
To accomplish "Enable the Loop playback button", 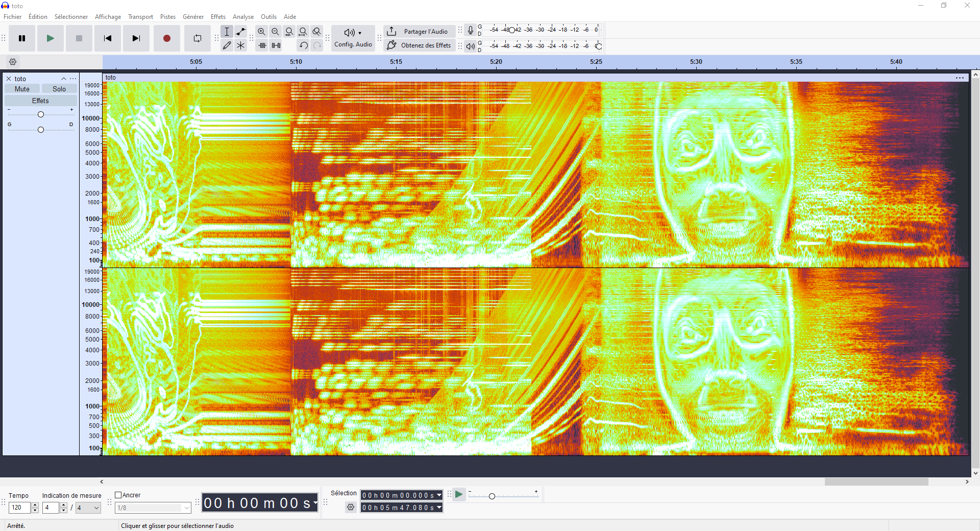I will tap(198, 38).
